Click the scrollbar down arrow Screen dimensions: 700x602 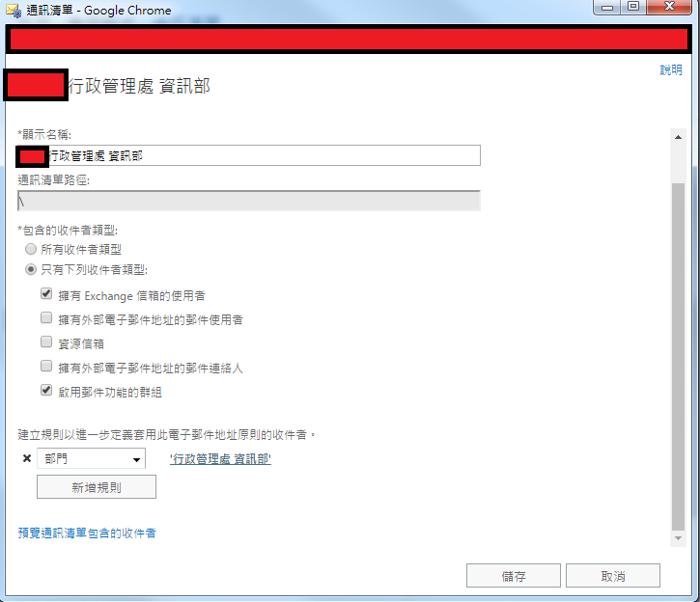coord(678,538)
